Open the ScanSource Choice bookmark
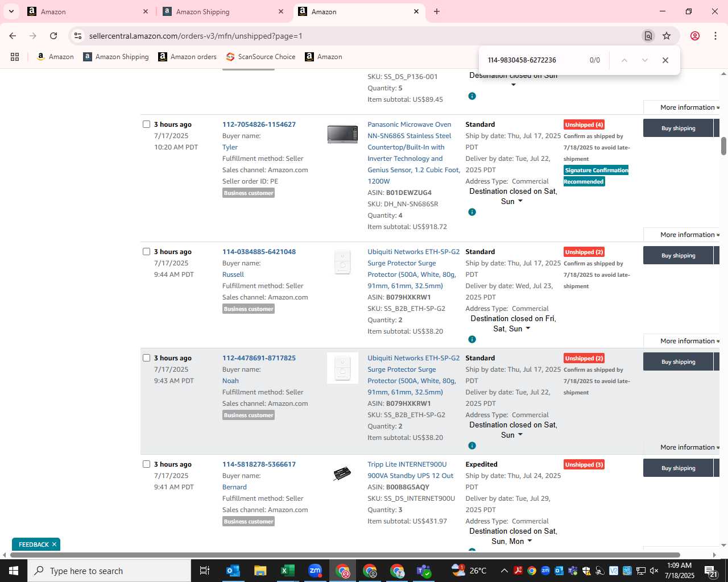 pyautogui.click(x=260, y=57)
